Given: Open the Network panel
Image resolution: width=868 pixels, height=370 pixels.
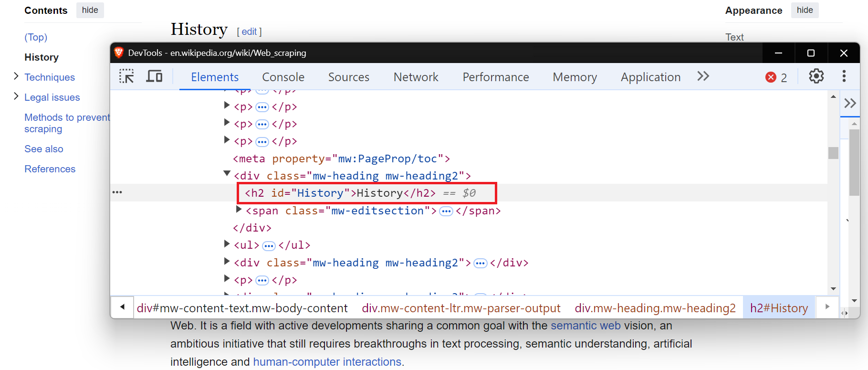Looking at the screenshot, I should 416,77.
